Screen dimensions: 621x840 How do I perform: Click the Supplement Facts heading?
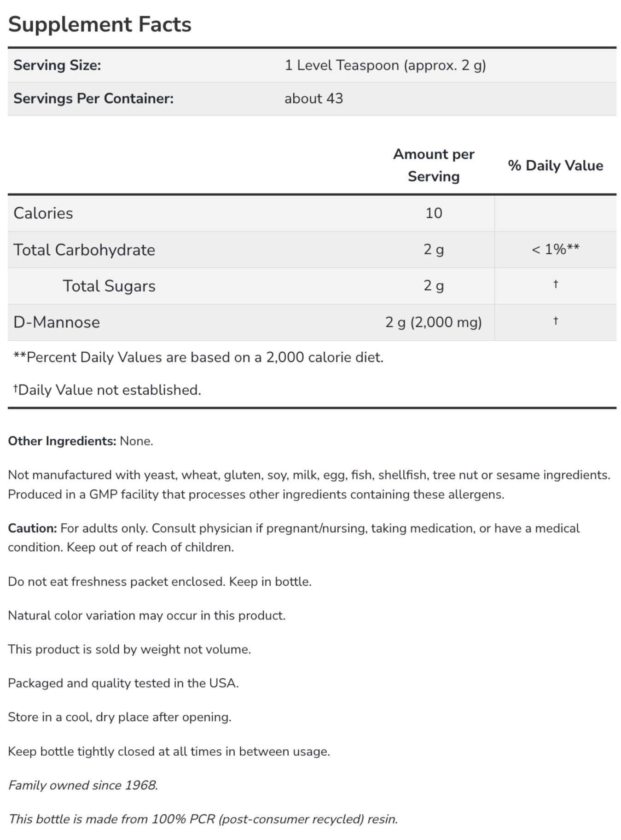pos(99,24)
